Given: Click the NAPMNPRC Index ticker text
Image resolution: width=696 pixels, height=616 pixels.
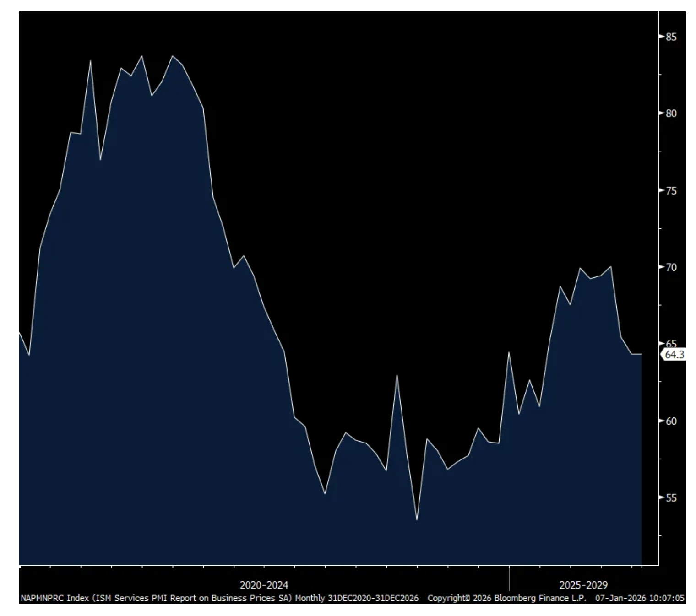Looking at the screenshot, I should coord(54,598).
